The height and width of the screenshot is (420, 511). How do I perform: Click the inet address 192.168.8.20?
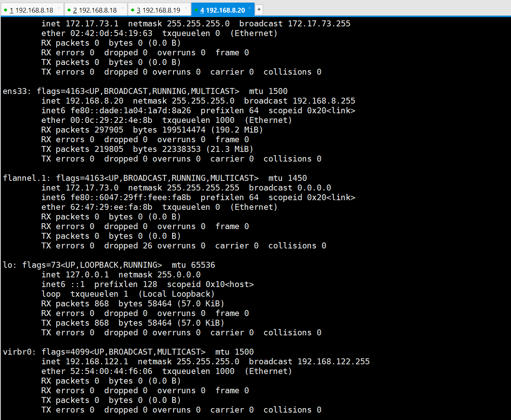(94, 101)
